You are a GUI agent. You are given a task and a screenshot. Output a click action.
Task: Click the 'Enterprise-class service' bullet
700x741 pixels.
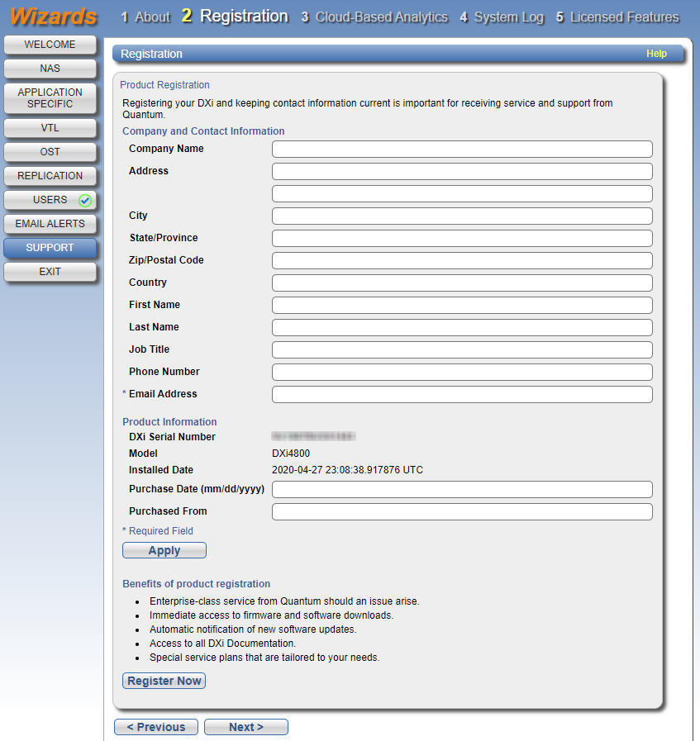pyautogui.click(x=284, y=601)
